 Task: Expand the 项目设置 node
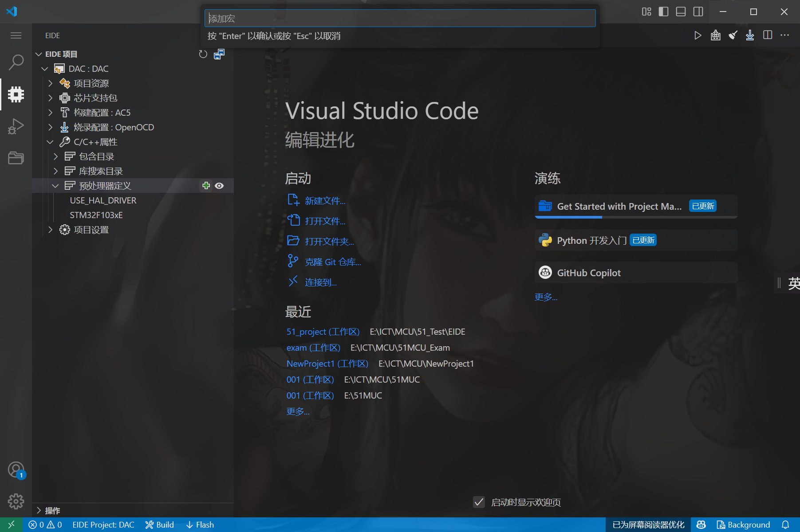pos(50,230)
